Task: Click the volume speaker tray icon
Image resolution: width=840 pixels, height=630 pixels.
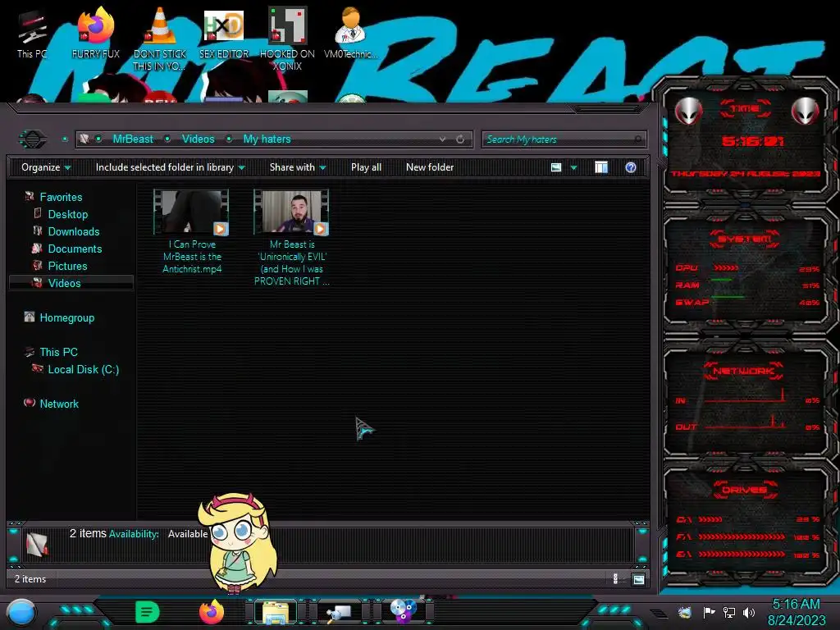Action: [748, 612]
